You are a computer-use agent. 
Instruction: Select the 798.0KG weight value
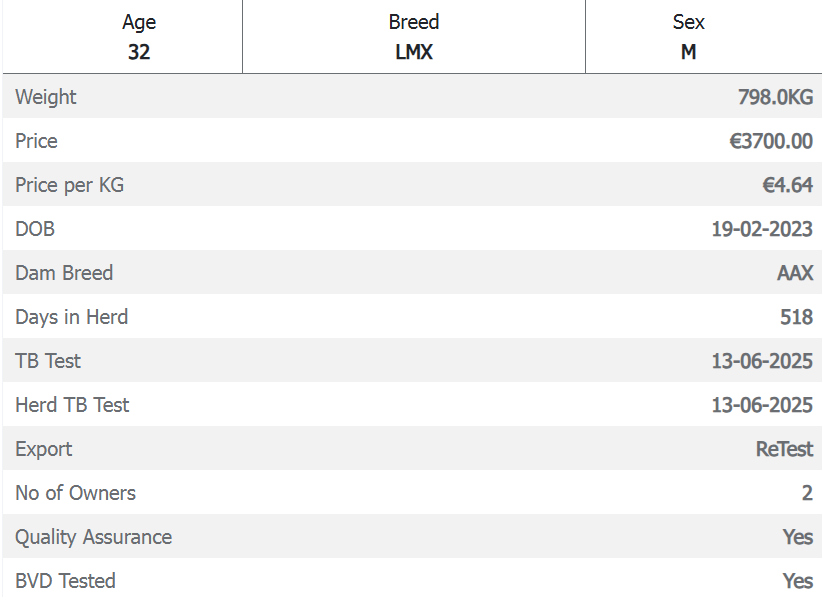click(x=775, y=97)
